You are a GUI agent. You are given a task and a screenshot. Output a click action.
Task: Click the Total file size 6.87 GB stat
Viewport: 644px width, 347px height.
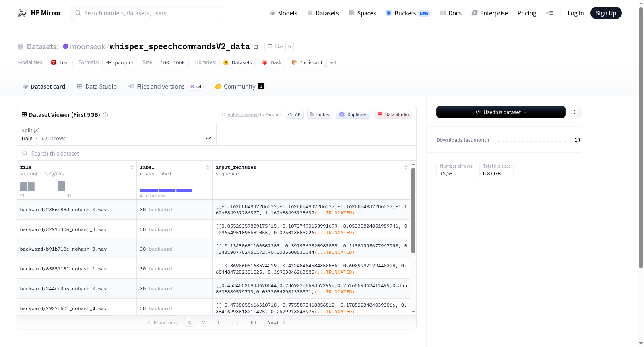496,170
